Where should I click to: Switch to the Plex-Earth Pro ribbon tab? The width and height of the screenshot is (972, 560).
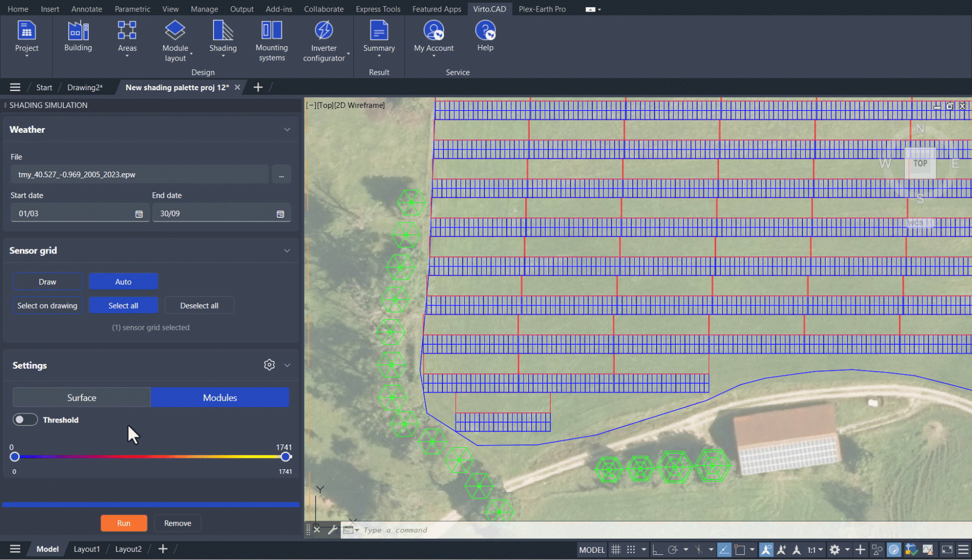coord(542,9)
